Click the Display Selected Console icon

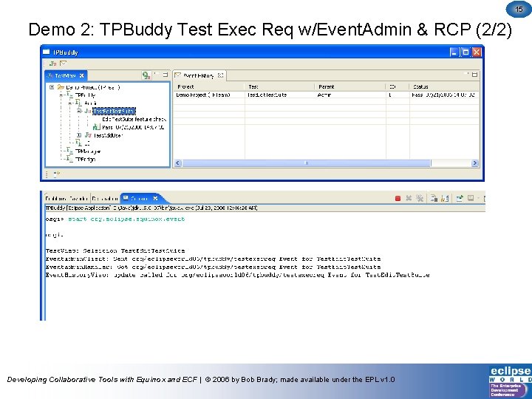460,198
